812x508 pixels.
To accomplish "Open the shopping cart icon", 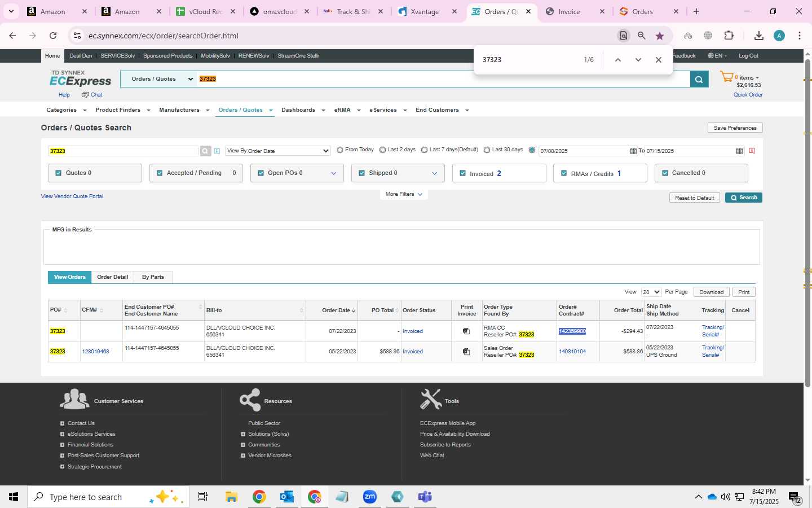I will coord(726,77).
